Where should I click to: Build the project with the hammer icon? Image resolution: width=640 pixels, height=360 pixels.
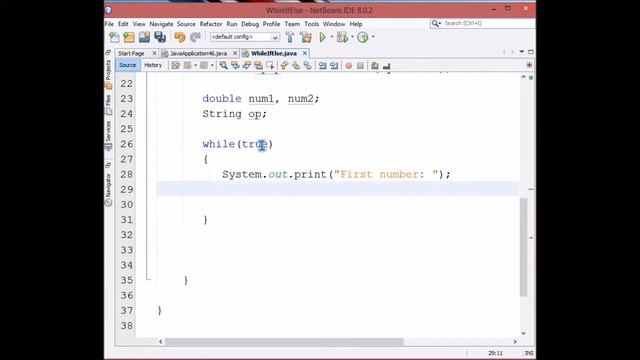tap(290, 37)
